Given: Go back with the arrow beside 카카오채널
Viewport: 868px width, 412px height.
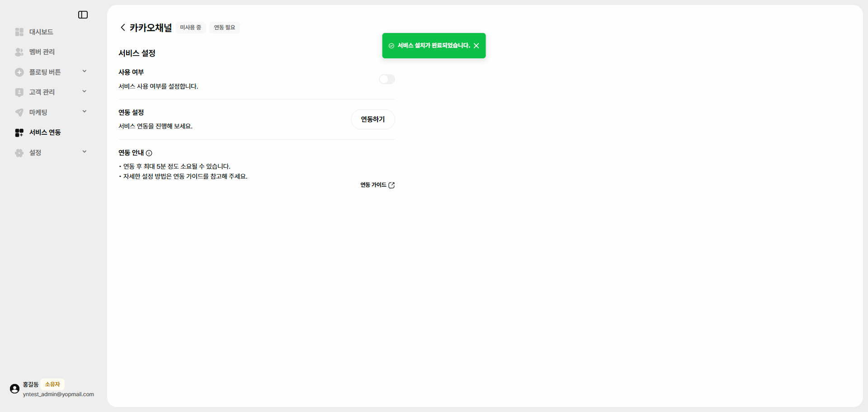Looking at the screenshot, I should pos(123,28).
